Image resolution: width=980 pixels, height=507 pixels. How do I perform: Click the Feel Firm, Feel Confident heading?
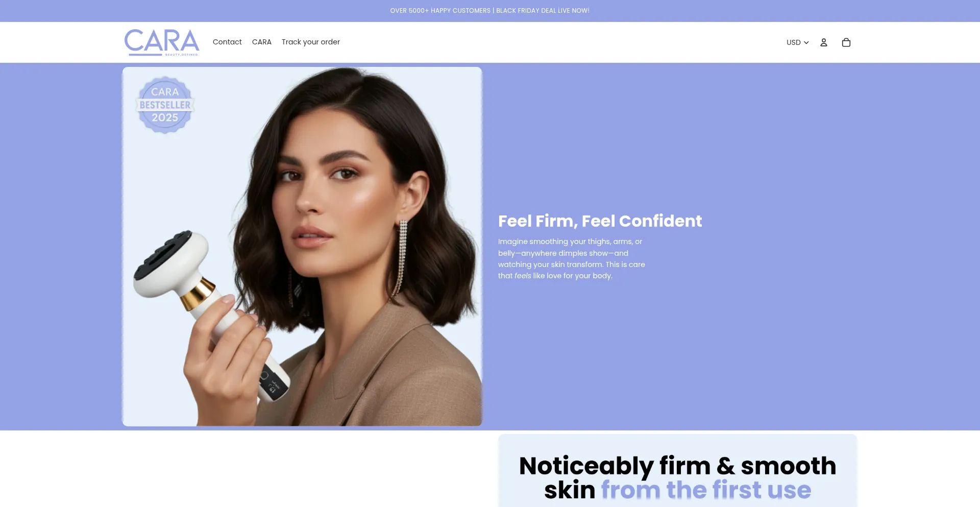click(x=600, y=221)
